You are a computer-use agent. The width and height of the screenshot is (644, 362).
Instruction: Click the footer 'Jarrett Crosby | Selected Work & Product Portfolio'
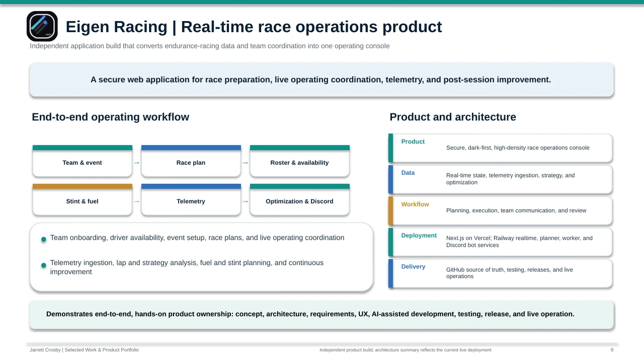[84, 350]
